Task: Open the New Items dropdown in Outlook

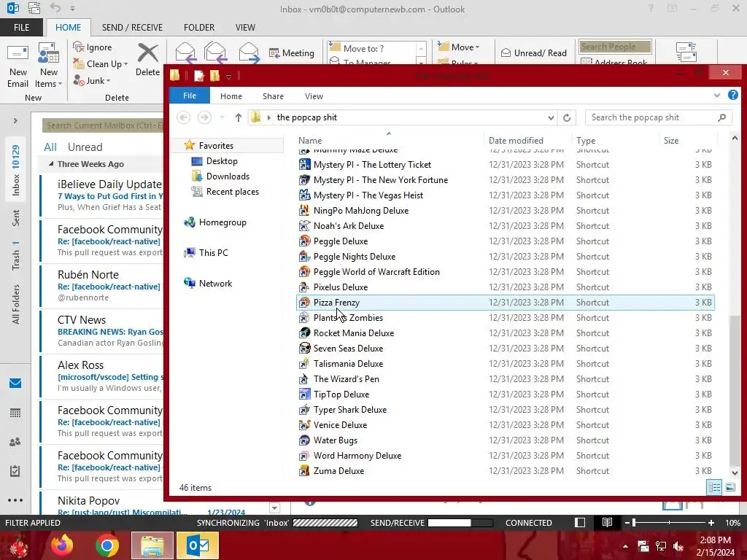Action: (48, 65)
